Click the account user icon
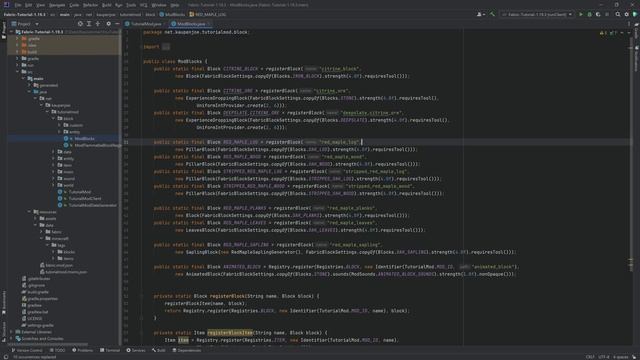The height and width of the screenshot is (360, 640). (480, 14)
